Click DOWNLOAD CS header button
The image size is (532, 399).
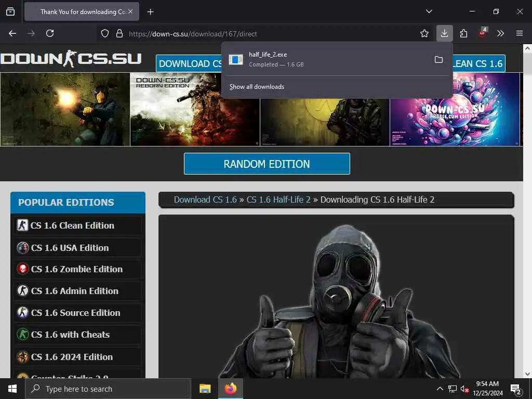coord(189,63)
